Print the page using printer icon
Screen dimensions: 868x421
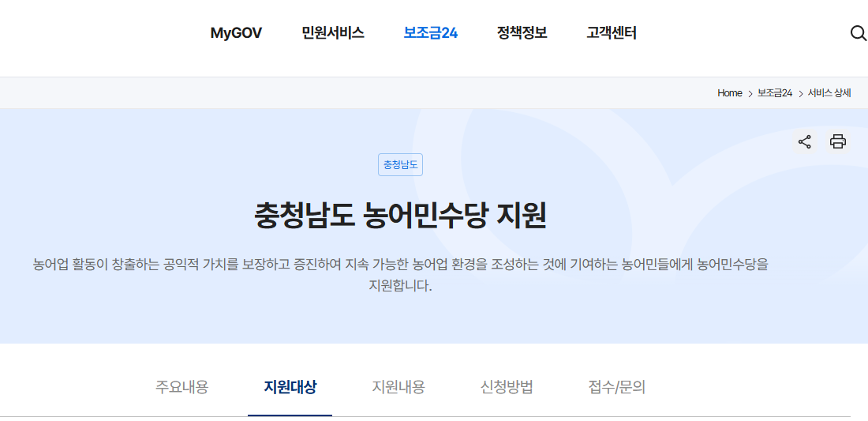(837, 142)
